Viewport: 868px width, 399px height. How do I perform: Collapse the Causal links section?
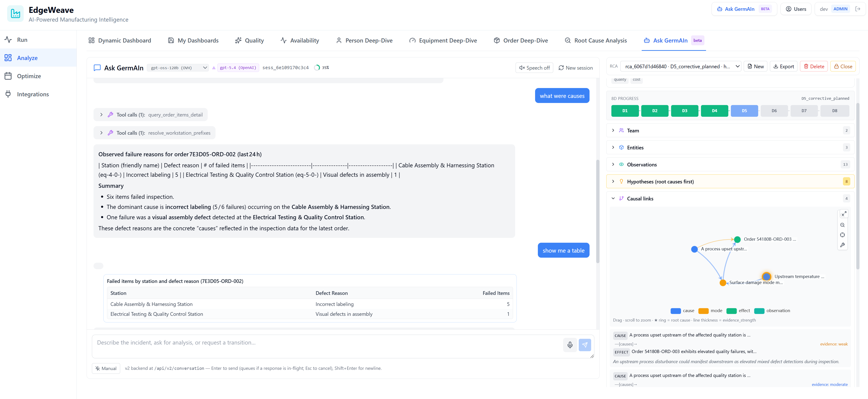point(730,199)
